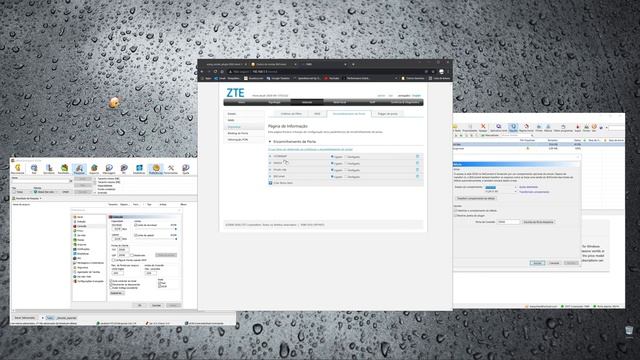This screenshot has width=640, height=360.
Task: Select Conexão in eMule preferences list
Action: (x=82, y=226)
